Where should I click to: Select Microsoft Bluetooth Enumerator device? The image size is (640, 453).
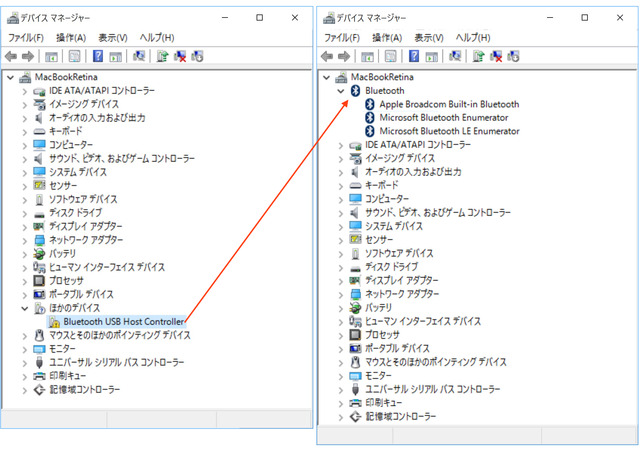[x=444, y=118]
